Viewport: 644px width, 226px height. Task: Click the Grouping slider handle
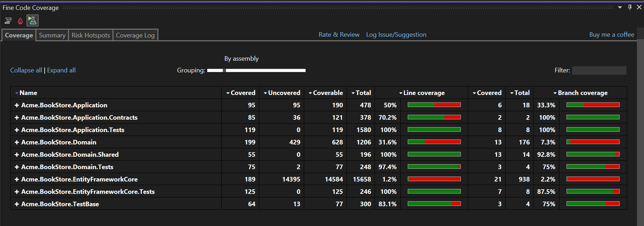(225, 71)
